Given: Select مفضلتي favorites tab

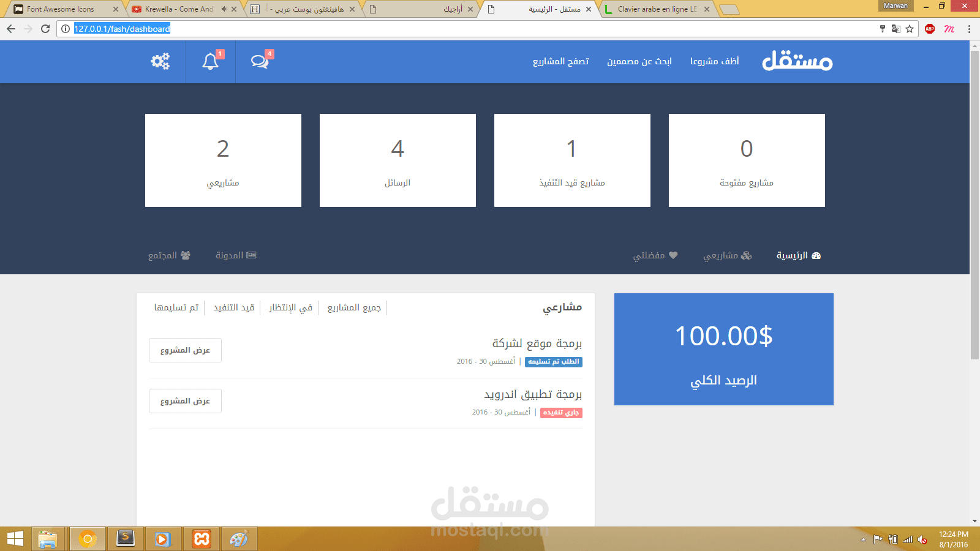Looking at the screenshot, I should (x=655, y=255).
